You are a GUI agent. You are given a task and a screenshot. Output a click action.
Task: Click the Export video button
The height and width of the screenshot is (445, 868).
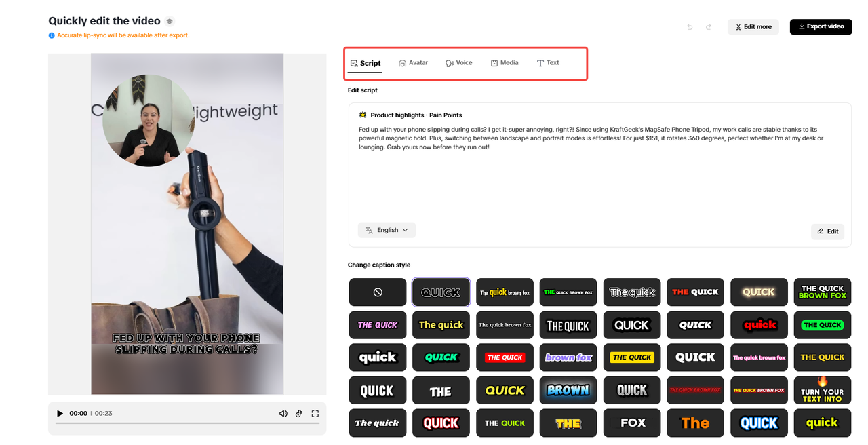pos(821,26)
